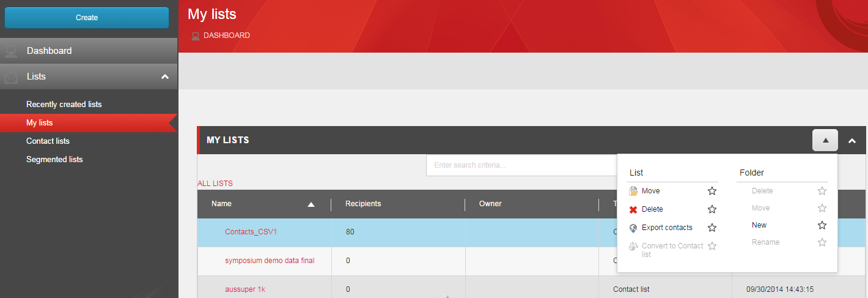Select Recently created lists menu item
This screenshot has height=298, width=868.
tap(64, 104)
